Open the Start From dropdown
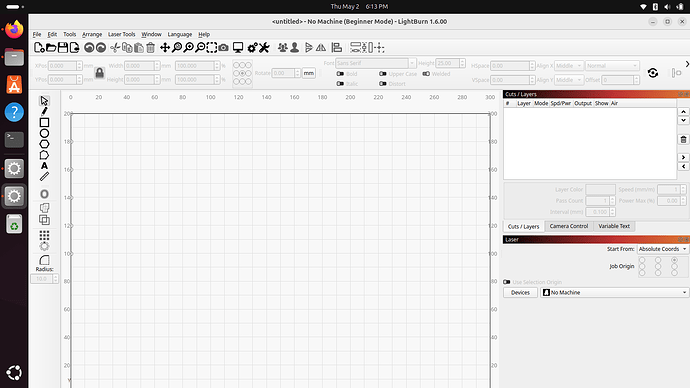This screenshot has width=690, height=388. pyautogui.click(x=662, y=249)
